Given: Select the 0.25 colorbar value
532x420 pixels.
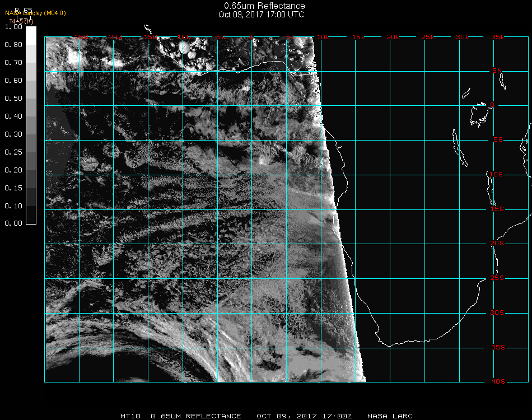Looking at the screenshot, I should pyautogui.click(x=13, y=152).
